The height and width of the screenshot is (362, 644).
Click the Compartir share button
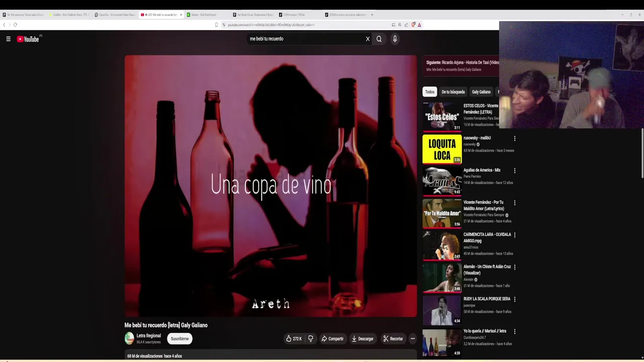[x=333, y=339]
